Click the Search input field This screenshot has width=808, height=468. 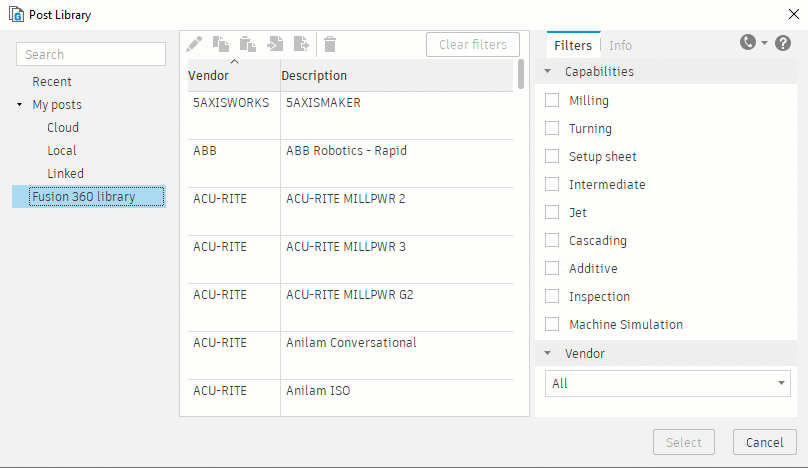click(91, 54)
